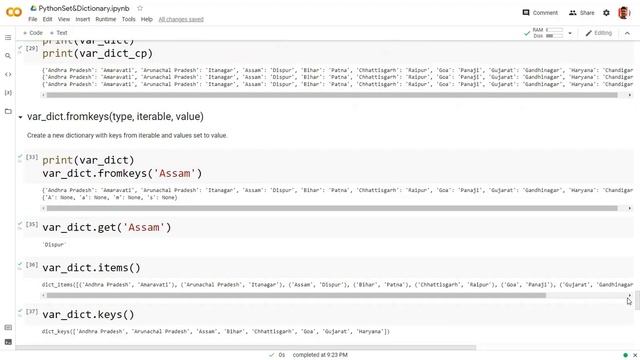Close the bottom status bar
The width and height of the screenshot is (640, 360).
pyautogui.click(x=635, y=355)
